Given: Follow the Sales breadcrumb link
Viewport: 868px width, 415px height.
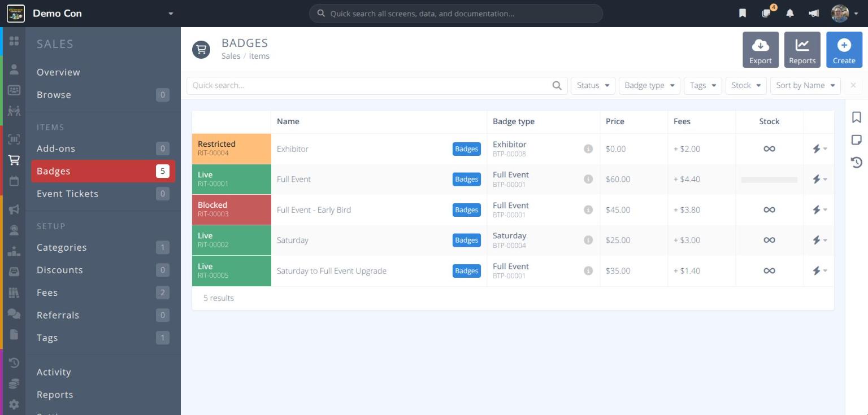Looking at the screenshot, I should click(231, 56).
